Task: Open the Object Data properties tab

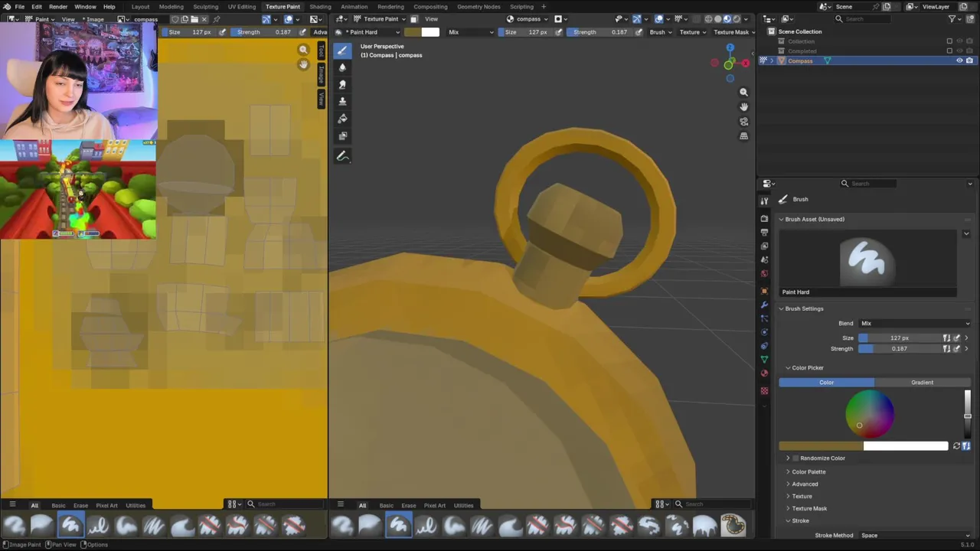Action: pos(764,360)
